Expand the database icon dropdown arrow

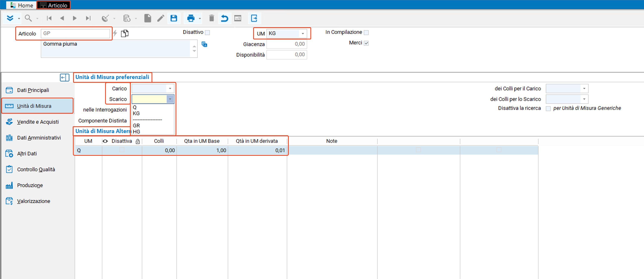coord(136,19)
